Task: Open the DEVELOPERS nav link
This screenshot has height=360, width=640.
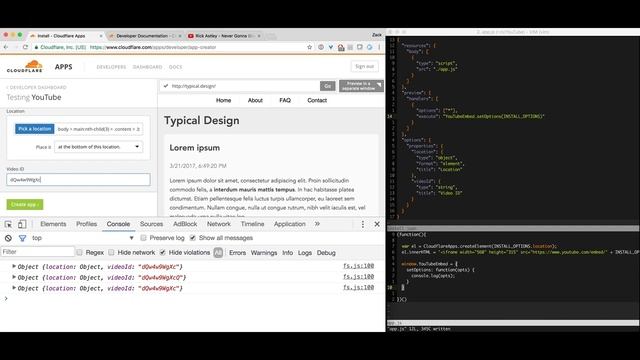Action: [x=111, y=67]
